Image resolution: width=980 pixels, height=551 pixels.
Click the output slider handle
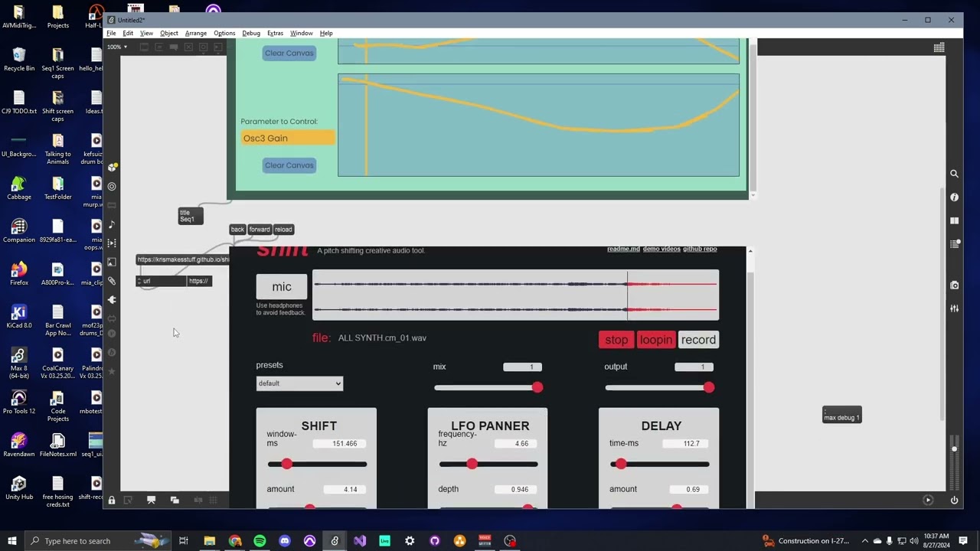(x=709, y=388)
